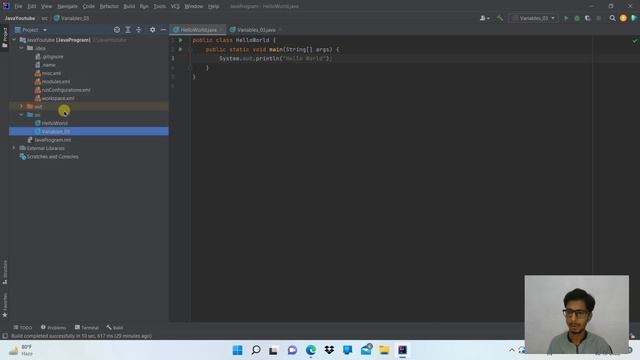Image resolution: width=640 pixels, height=360 pixels.
Task: Open Project panel settings gear
Action: click(x=152, y=30)
